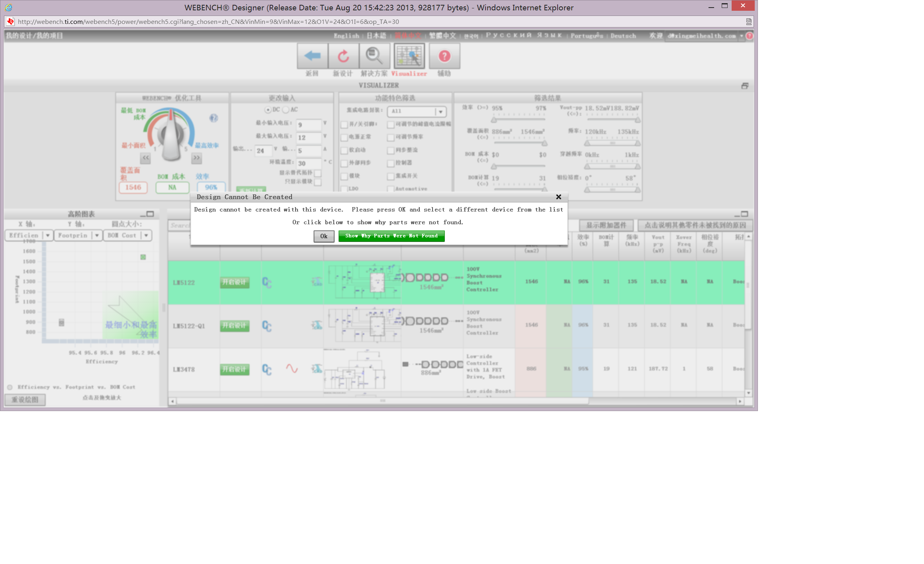Click the optimizer right double-arrow icon

point(197,158)
